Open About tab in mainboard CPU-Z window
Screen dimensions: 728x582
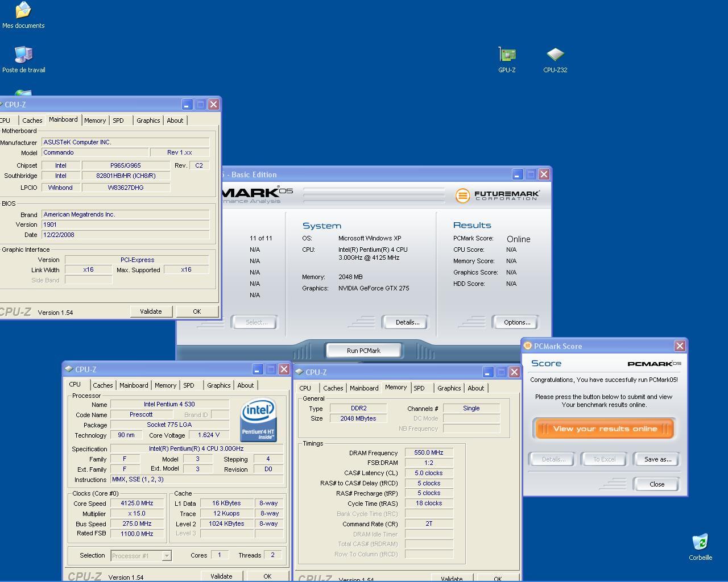(175, 120)
